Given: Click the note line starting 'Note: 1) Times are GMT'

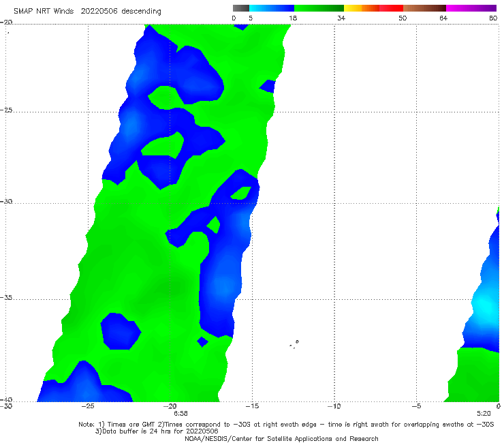Looking at the screenshot, I should (286, 425).
